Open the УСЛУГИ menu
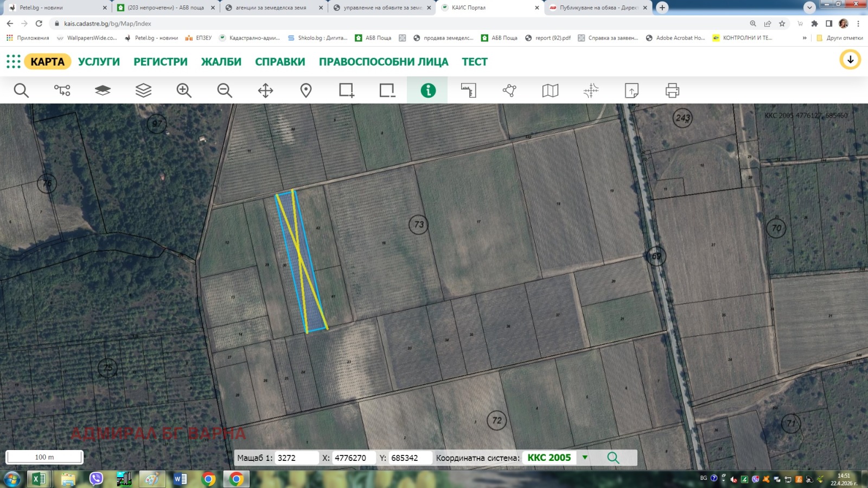 (99, 62)
